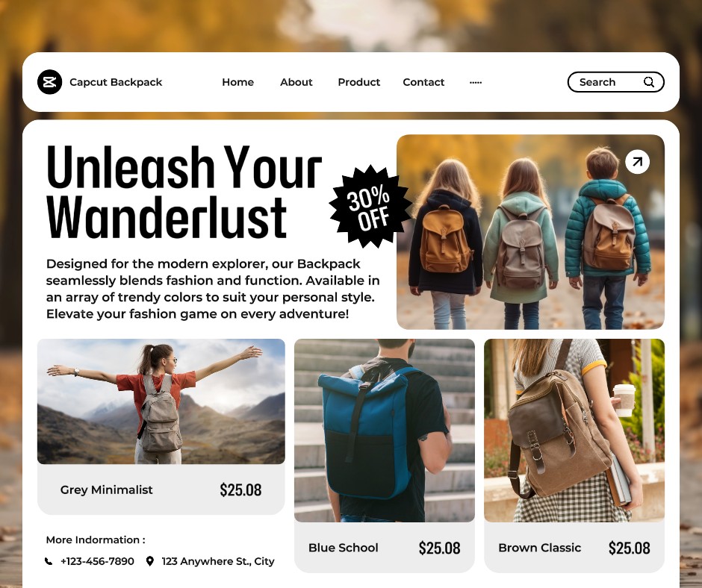Screen dimensions: 702x588
Task: Click the phone icon in footer
Action: click(49, 561)
